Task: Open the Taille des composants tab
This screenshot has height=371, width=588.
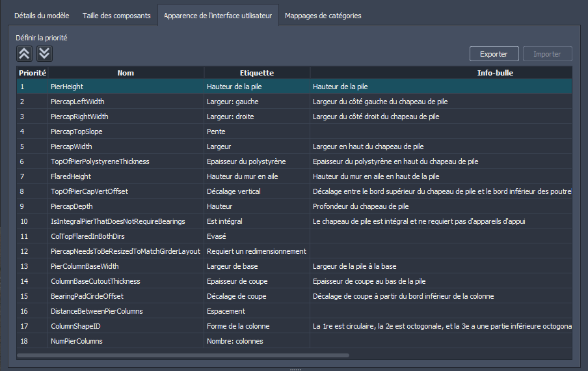Action: pyautogui.click(x=116, y=16)
